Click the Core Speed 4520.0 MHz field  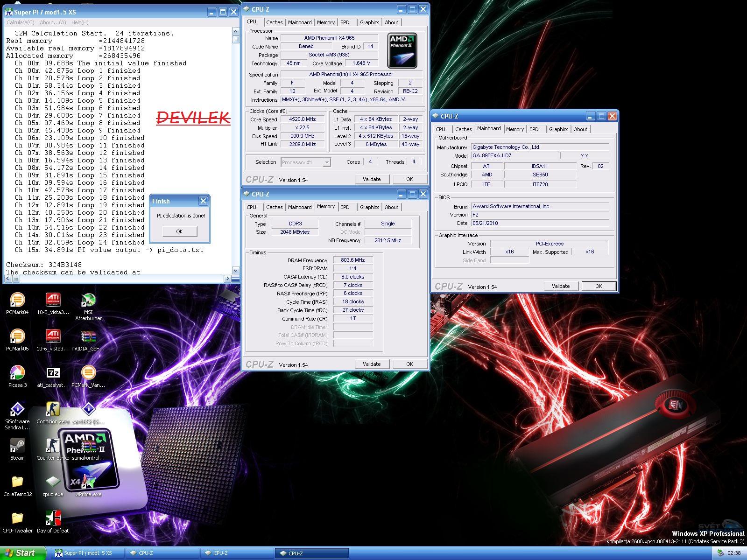302,119
